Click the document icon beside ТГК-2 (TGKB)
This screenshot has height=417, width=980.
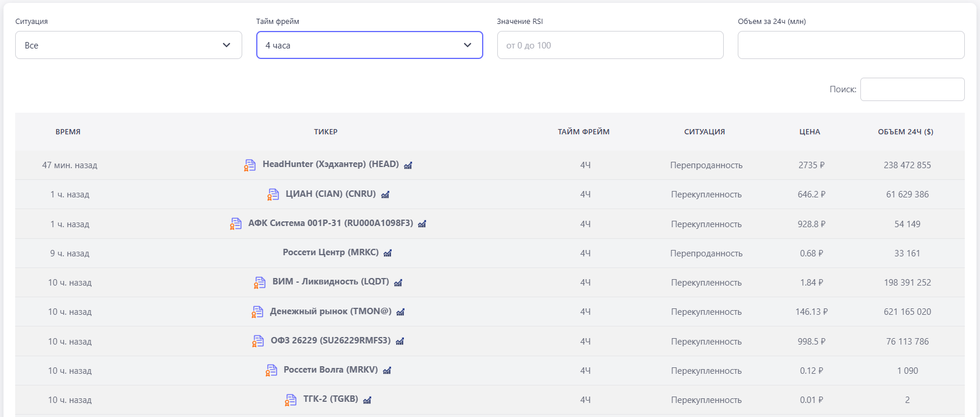[291, 400]
